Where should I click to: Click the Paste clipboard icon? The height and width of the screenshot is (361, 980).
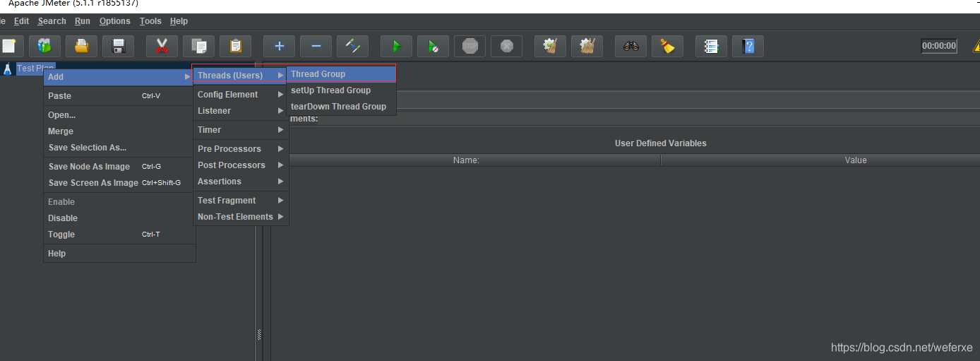[x=236, y=47]
